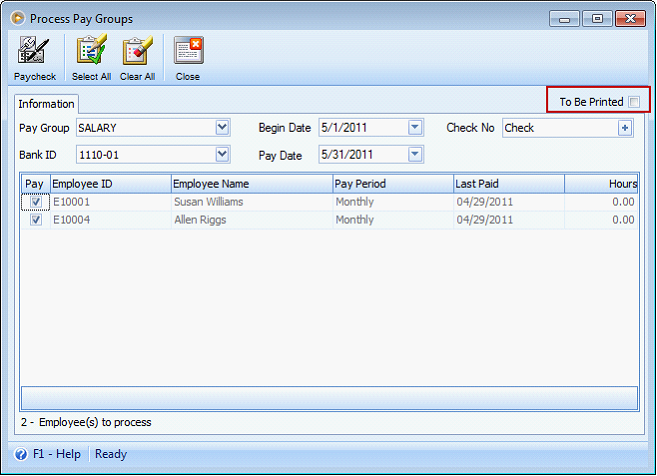Screen dimensions: 657x476
Task: Sort by Last Paid column header
Action: pos(509,184)
